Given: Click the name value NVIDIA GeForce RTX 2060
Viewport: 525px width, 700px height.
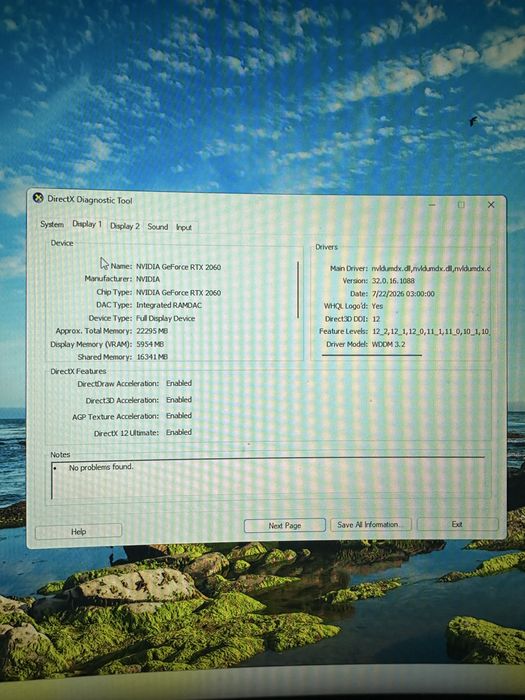Looking at the screenshot, I should 179,267.
